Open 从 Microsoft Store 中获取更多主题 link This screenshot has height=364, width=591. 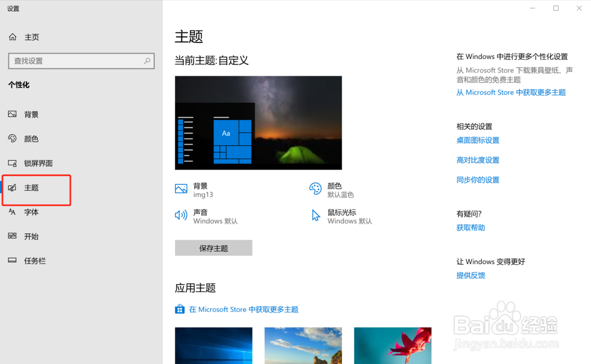pyautogui.click(x=511, y=92)
